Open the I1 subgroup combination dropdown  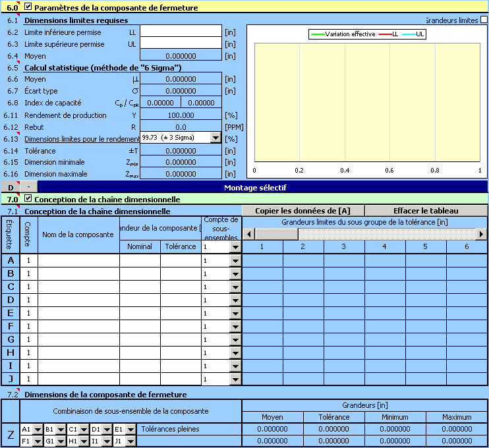107,441
